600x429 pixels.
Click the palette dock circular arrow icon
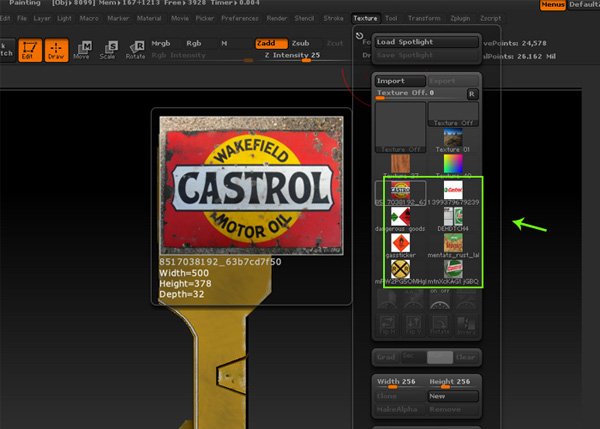(359, 36)
